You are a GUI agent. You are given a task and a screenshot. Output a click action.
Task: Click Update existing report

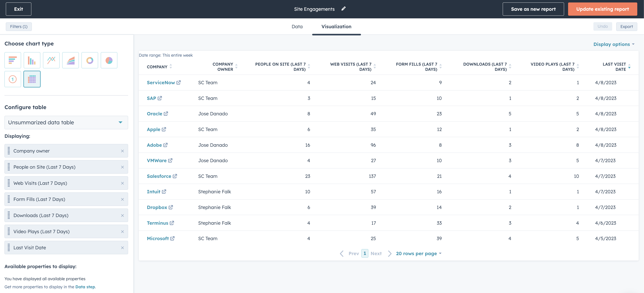point(603,9)
